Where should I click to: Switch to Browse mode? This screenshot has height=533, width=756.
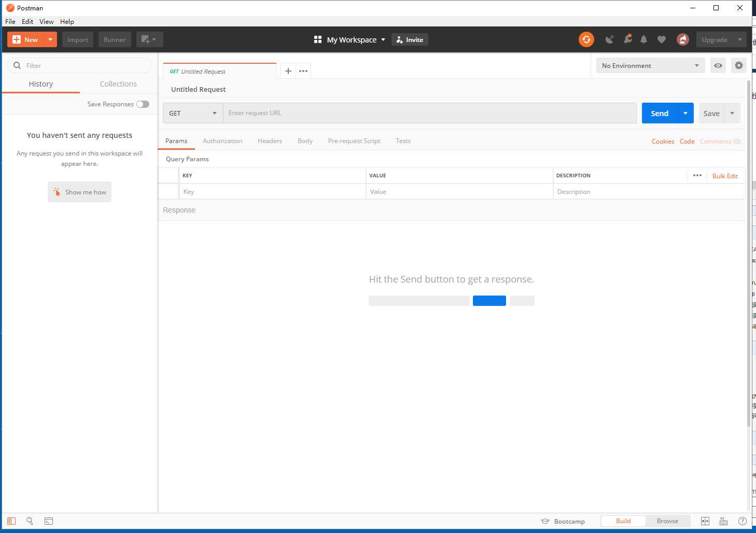(667, 521)
